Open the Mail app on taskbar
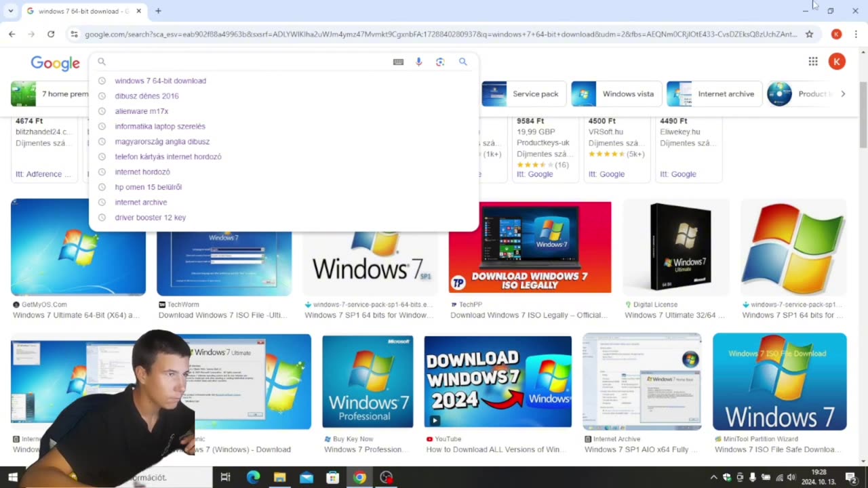 pos(307,477)
